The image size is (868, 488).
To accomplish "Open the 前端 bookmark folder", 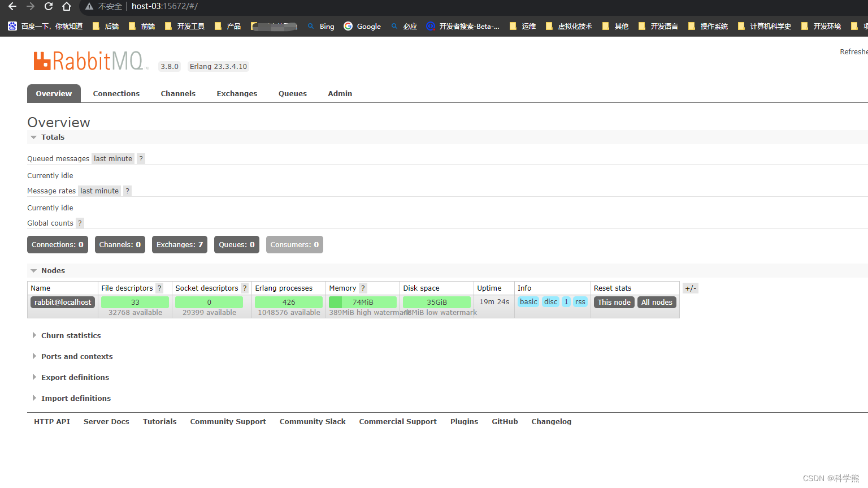I will 142,26.
